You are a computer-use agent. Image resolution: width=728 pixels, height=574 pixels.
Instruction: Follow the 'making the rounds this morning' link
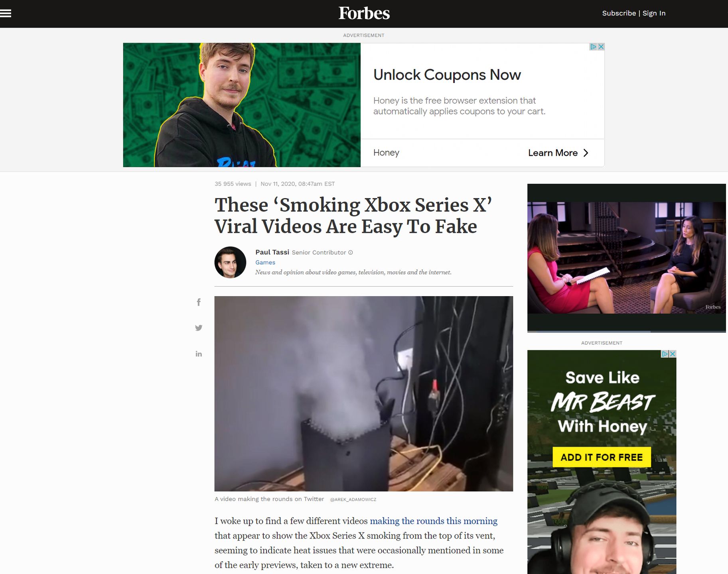pos(434,521)
